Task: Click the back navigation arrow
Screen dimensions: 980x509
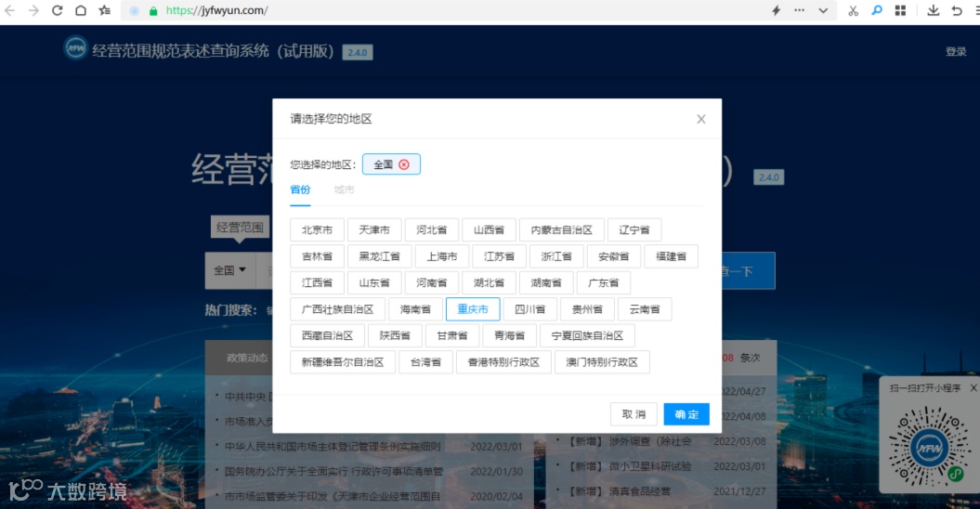Action: pos(10,10)
